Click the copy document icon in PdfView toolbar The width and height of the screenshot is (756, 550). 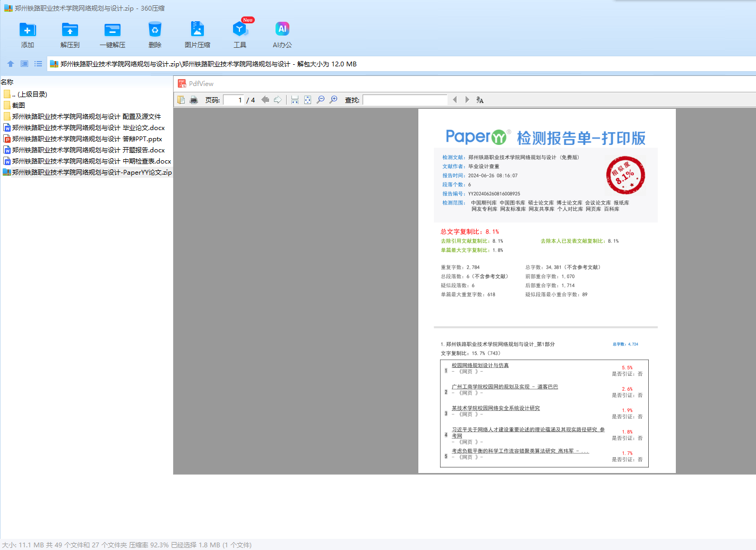[x=181, y=100]
